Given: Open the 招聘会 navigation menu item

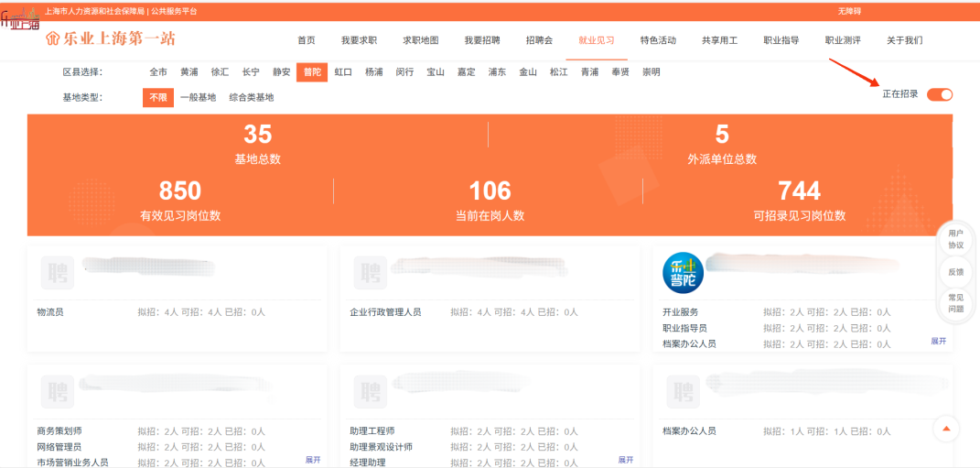Looking at the screenshot, I should (x=539, y=40).
